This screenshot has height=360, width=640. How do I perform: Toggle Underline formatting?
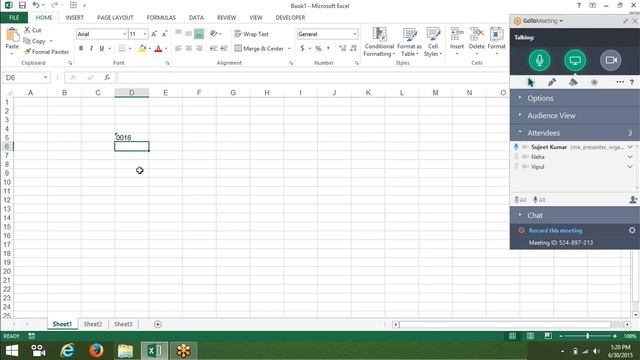[102, 49]
